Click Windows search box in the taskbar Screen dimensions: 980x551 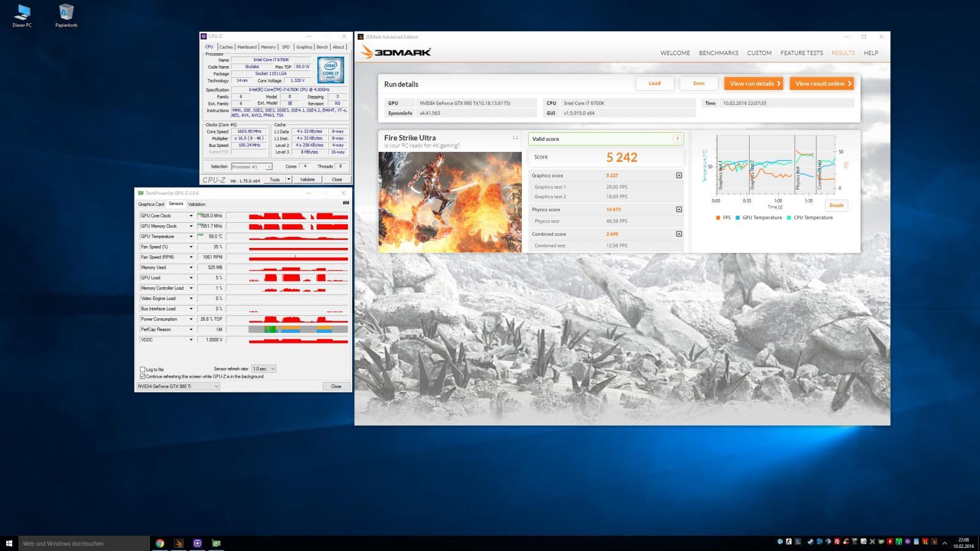[x=84, y=543]
